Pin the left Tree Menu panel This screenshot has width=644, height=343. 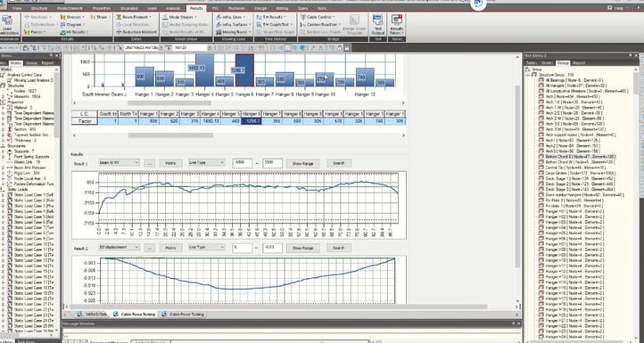pyautogui.click(x=52, y=55)
